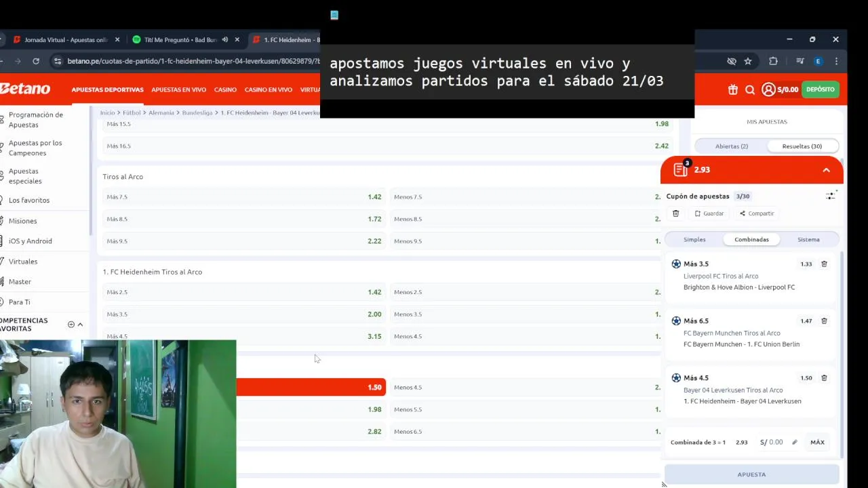Viewport: 868px width, 488px height.
Task: Collapse the Competencias Favoritas section
Action: 80,325
